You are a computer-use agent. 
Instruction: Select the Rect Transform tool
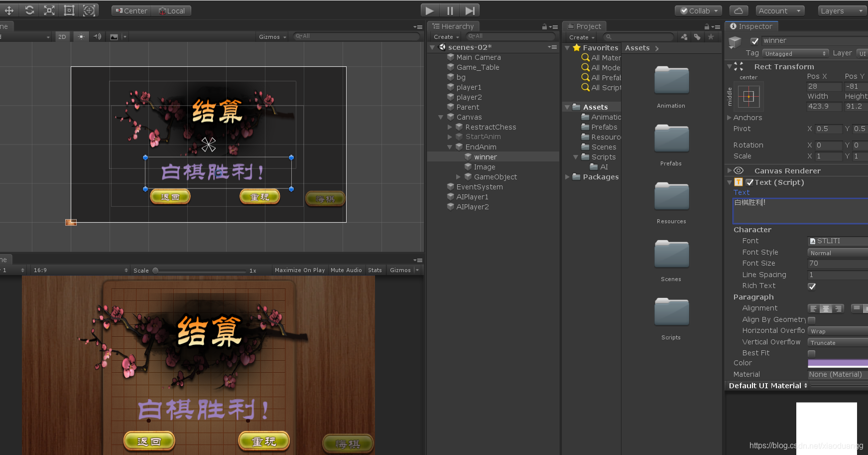tap(69, 10)
